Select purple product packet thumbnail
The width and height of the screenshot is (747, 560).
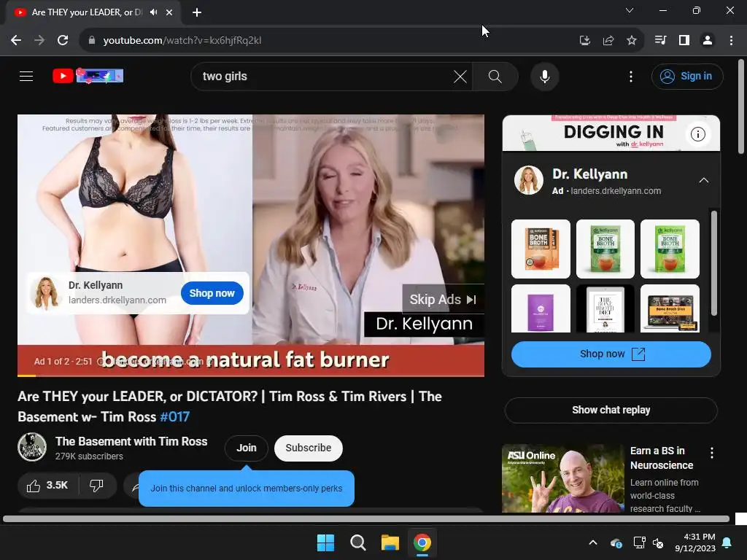coord(541,308)
